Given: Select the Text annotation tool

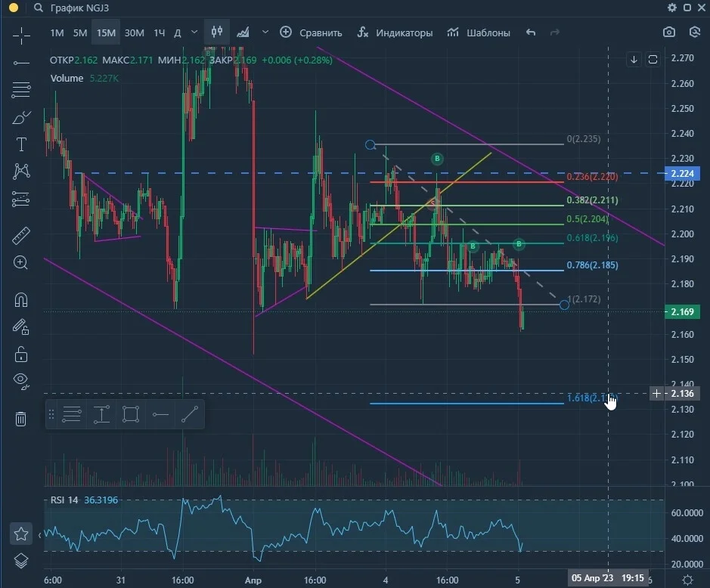Looking at the screenshot, I should pyautogui.click(x=21, y=144).
